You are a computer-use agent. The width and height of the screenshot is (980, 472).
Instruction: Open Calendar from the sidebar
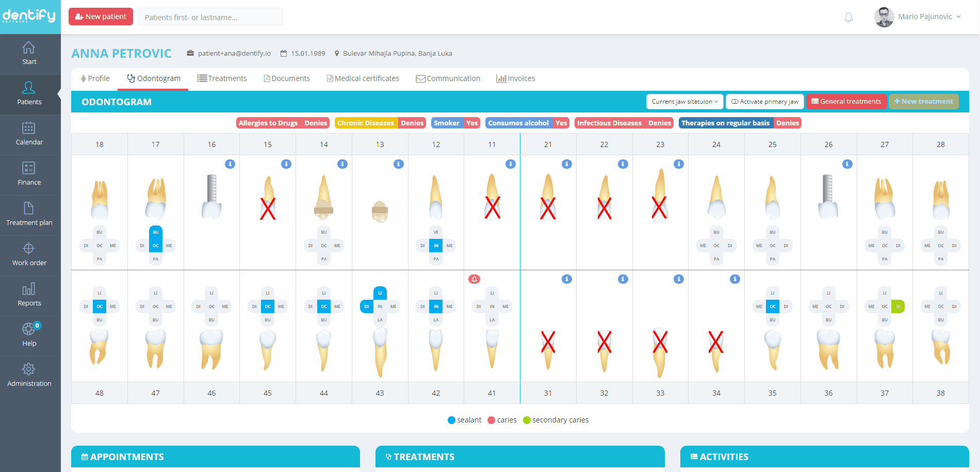[29, 134]
